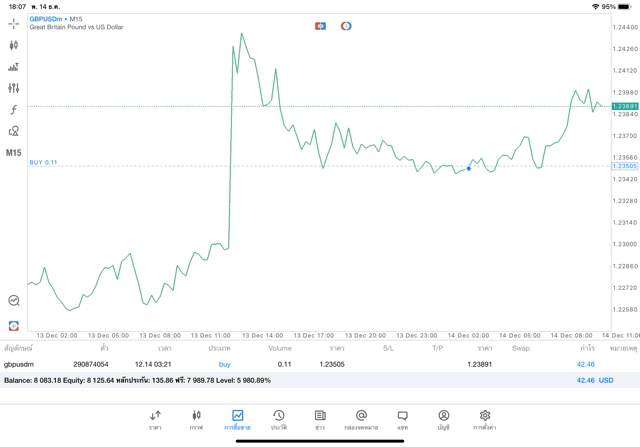Open the mailbox tab with @ icon
The width and height of the screenshot is (640, 447).
click(x=361, y=420)
